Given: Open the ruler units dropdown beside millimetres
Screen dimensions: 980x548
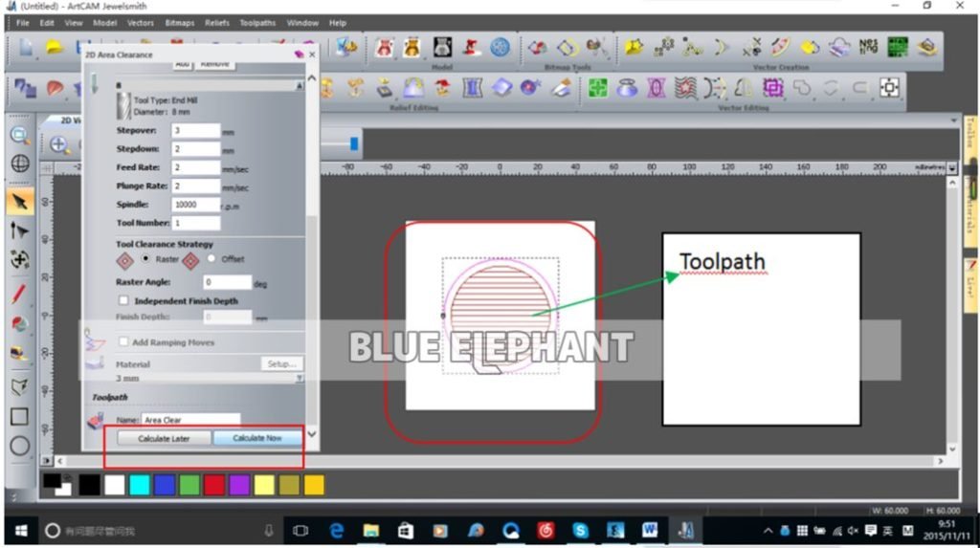Looking at the screenshot, I should click(952, 168).
